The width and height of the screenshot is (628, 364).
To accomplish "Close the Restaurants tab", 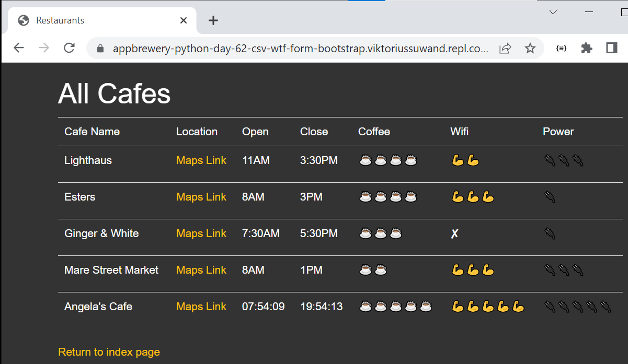I will (x=184, y=20).
